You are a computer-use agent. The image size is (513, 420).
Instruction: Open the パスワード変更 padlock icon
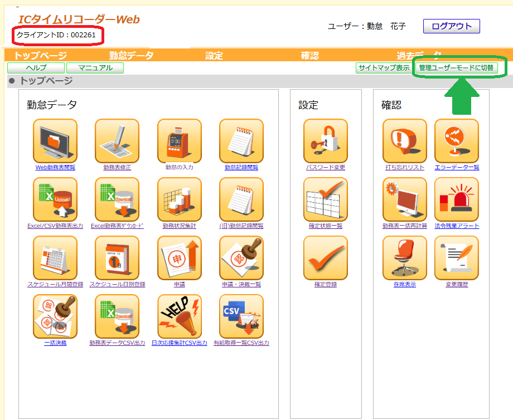pos(325,141)
